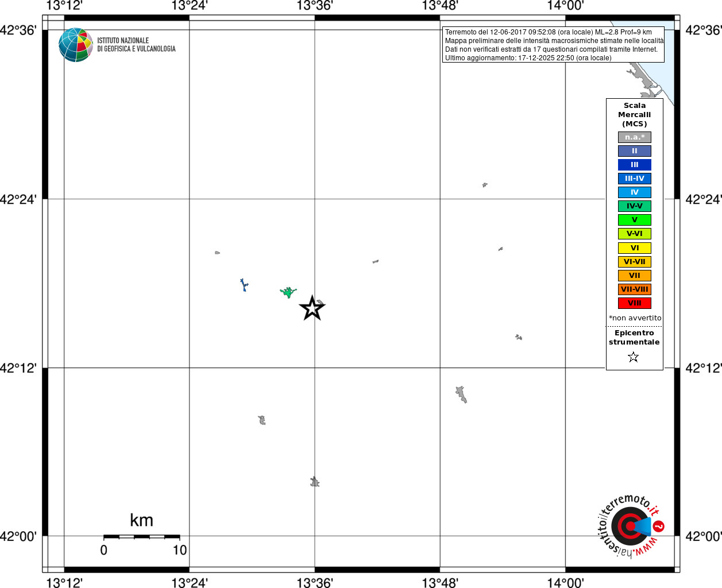Screen dimensions: 722x588
Task: Select the V-VI legend swatch
Action: [635, 234]
